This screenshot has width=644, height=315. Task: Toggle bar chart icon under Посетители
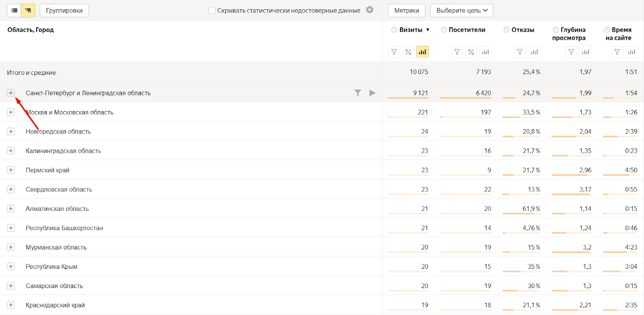point(485,52)
